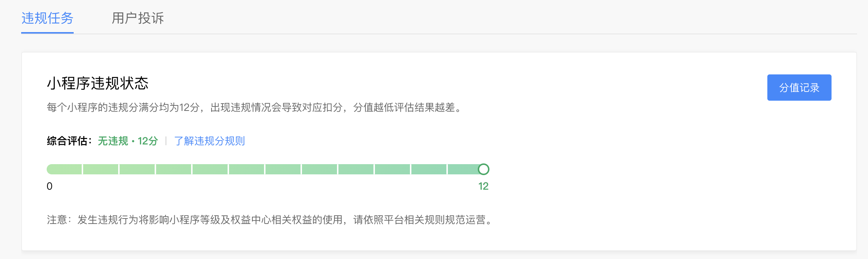Click the eleventh segment of the score bar
Screen dimensions: 868x259
tap(429, 169)
